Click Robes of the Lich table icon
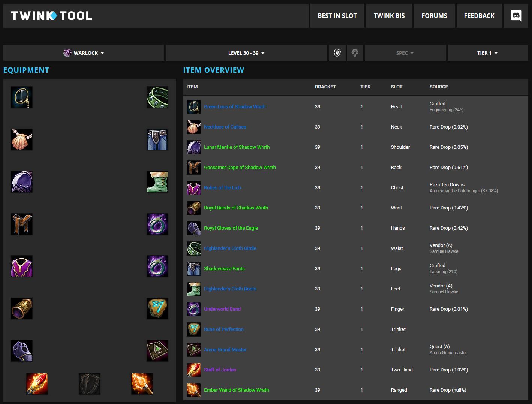 tap(194, 188)
